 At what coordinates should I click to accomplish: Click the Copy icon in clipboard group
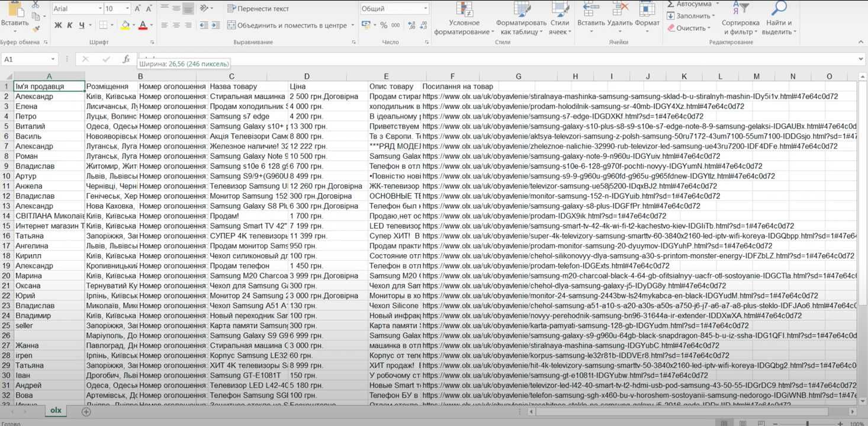point(36,16)
